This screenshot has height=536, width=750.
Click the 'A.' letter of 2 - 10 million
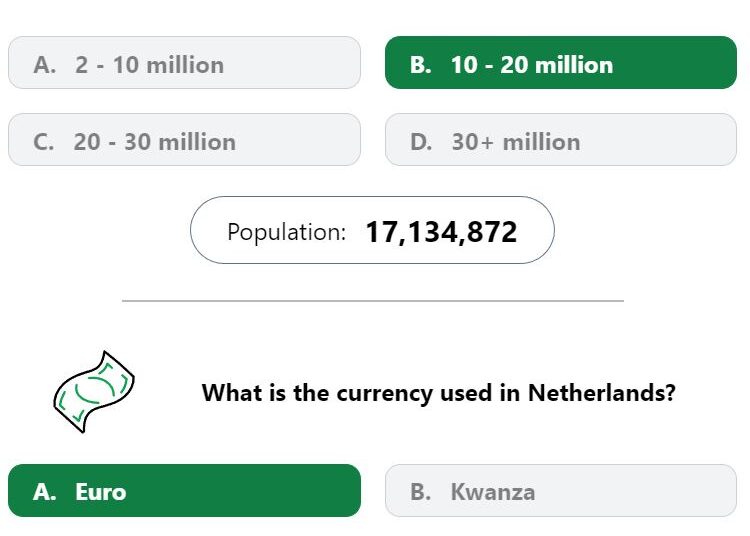(44, 65)
